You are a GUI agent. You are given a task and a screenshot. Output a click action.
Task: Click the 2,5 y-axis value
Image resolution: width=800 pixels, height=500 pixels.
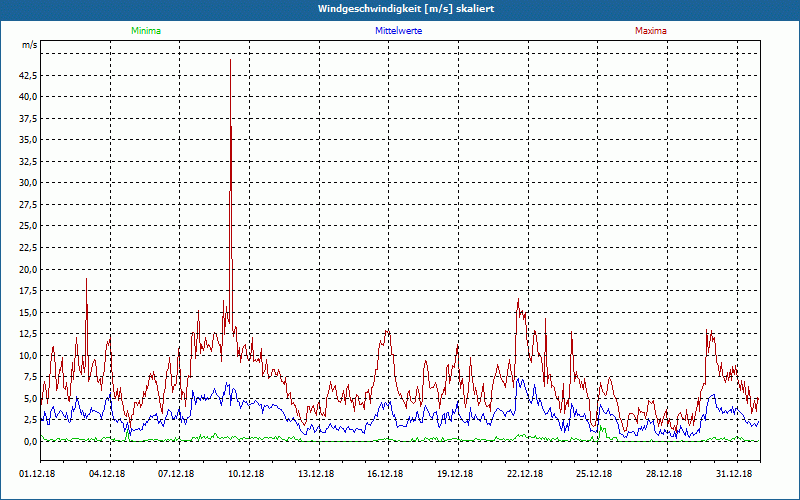click(30, 420)
